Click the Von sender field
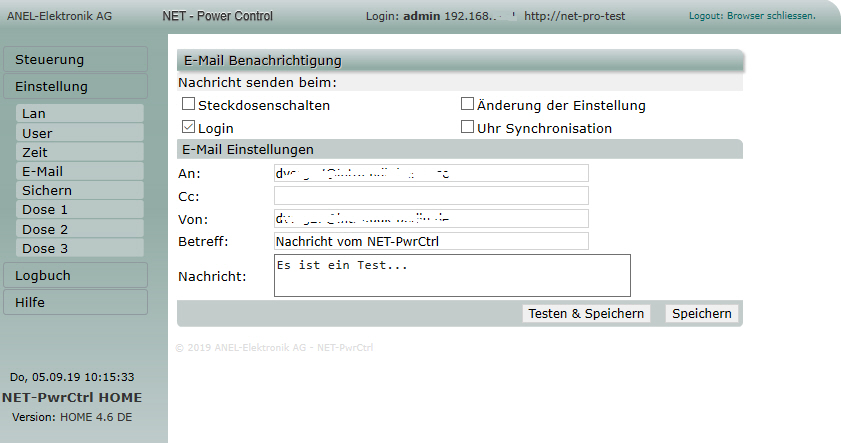The image size is (841, 443). (431, 218)
